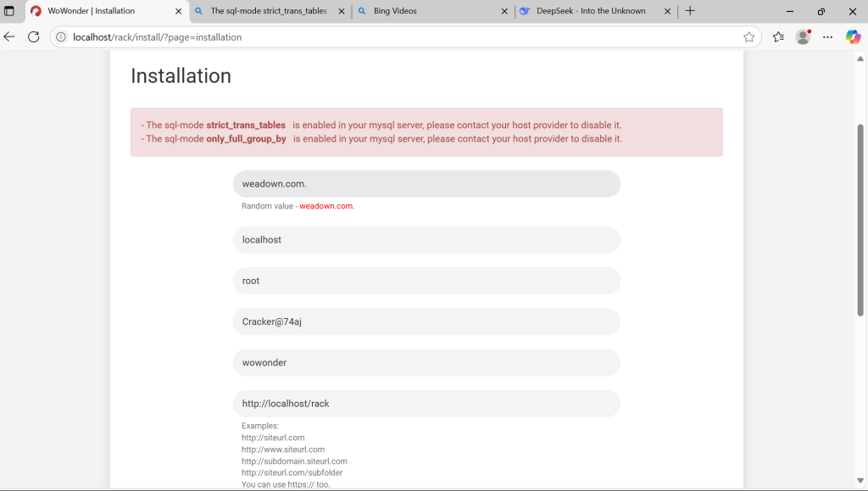Open the Favorites list icon
This screenshot has width=868, height=491.
[778, 37]
